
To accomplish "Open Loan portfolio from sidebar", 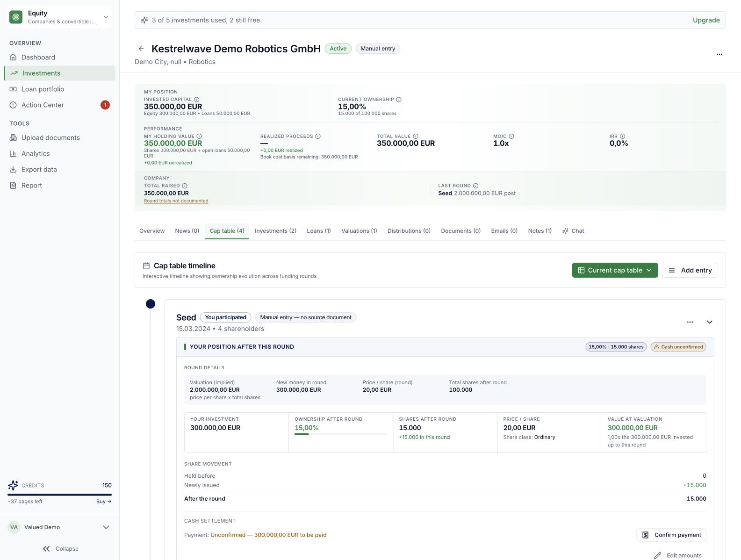I will [x=60, y=89].
